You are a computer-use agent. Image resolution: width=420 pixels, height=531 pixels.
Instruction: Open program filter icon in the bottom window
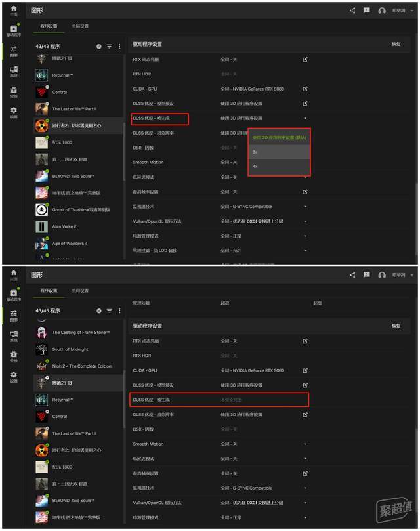click(109, 311)
